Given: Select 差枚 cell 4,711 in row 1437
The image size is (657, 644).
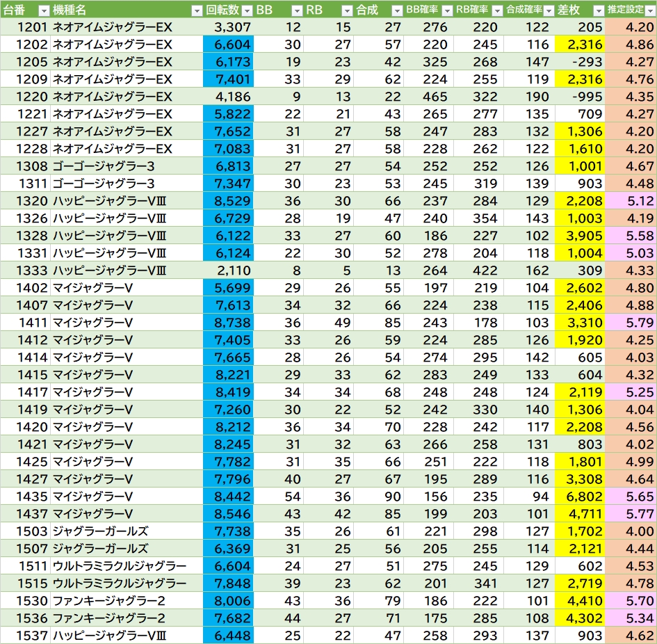Looking at the screenshot, I should [580, 515].
